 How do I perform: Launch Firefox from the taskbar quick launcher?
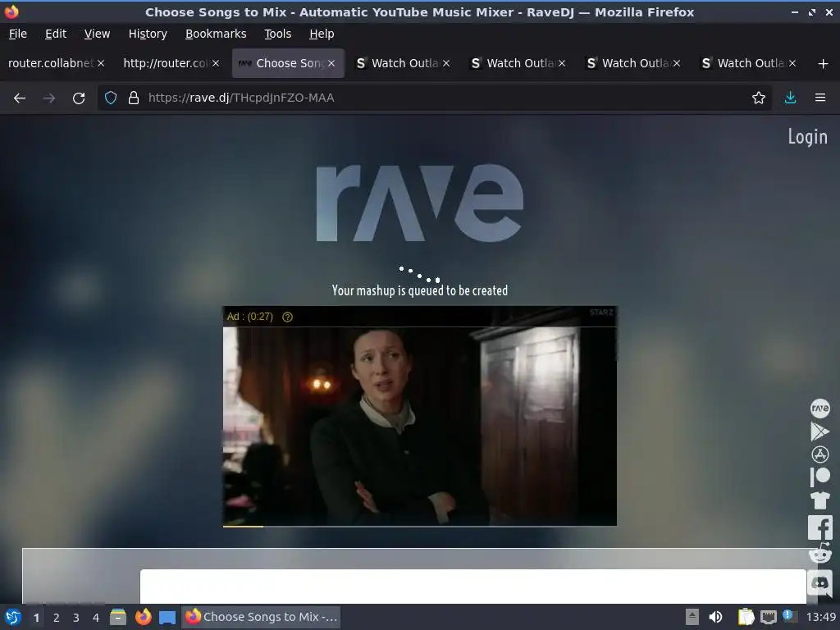(x=143, y=617)
